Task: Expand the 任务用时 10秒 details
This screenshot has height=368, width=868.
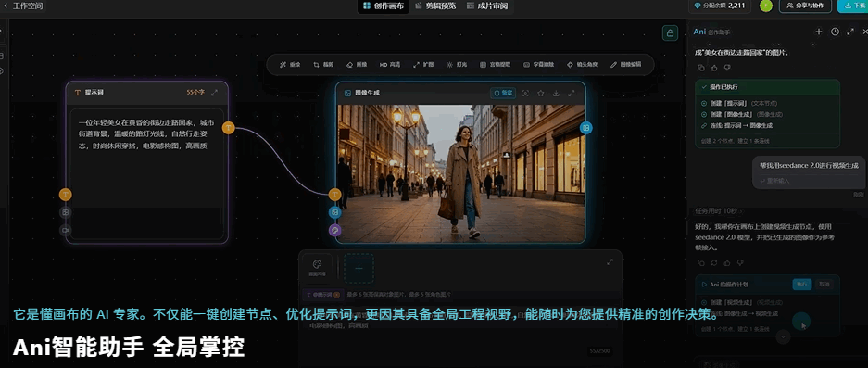Action: [x=720, y=210]
